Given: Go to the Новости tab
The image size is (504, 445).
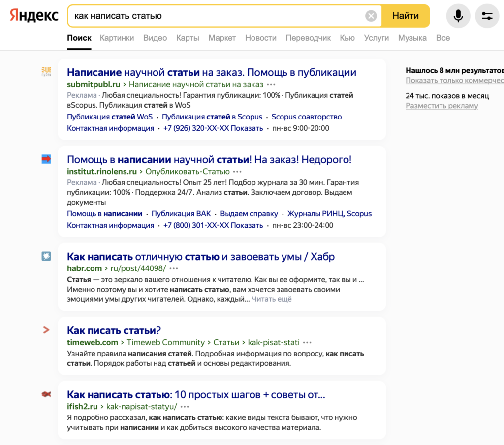Looking at the screenshot, I should (261, 38).
